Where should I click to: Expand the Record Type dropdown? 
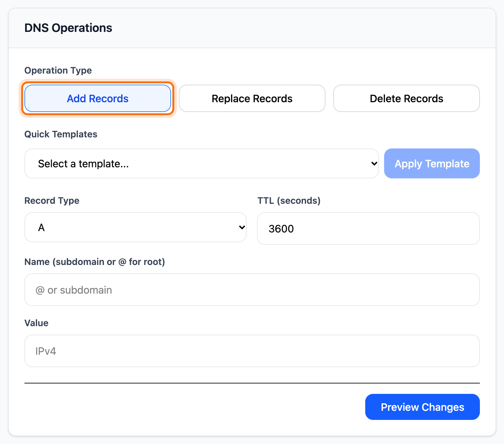click(x=136, y=227)
